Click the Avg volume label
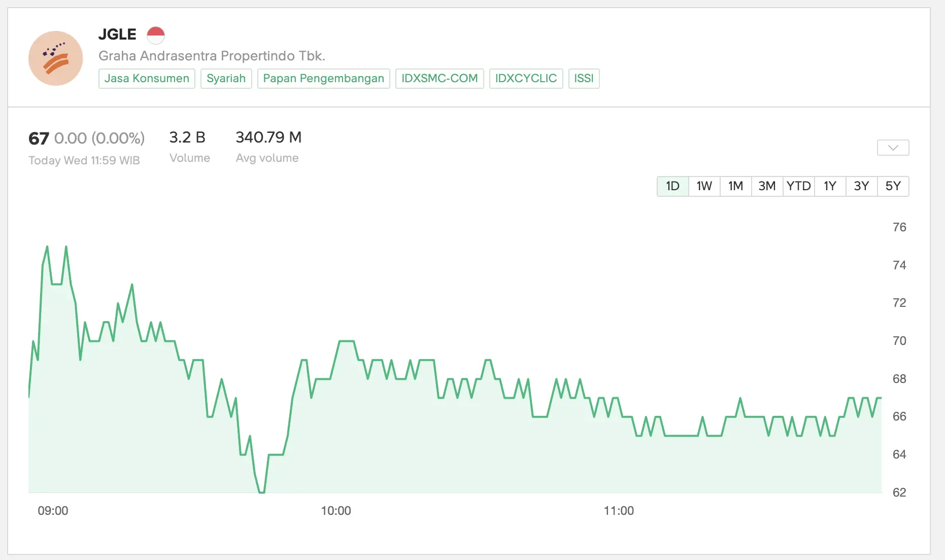This screenshot has width=945, height=560. pos(267,158)
